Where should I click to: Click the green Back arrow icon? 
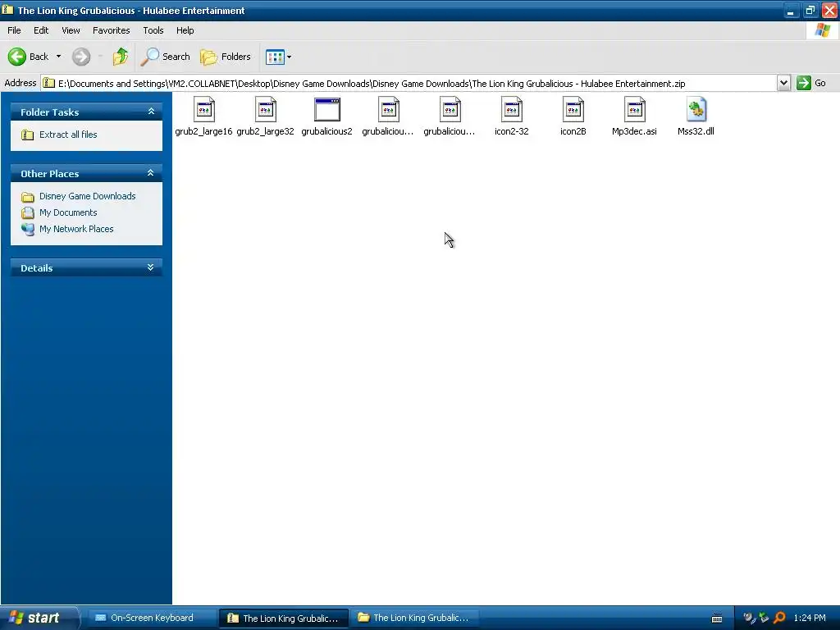pos(17,57)
